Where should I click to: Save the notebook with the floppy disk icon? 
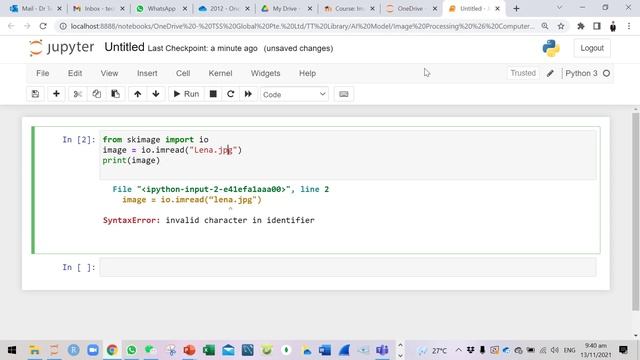pos(36,94)
